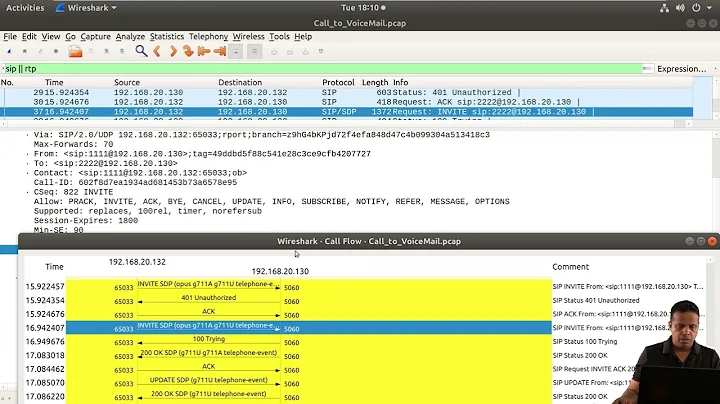Viewport: 720px width, 404px height.
Task: Open display filter bookmark icon
Action: point(3,68)
